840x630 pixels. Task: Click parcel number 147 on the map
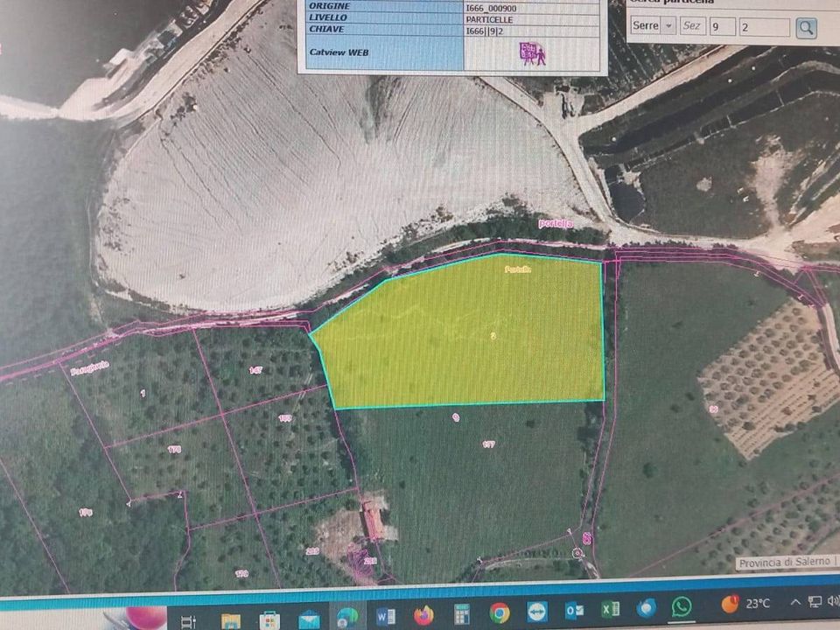[255, 370]
